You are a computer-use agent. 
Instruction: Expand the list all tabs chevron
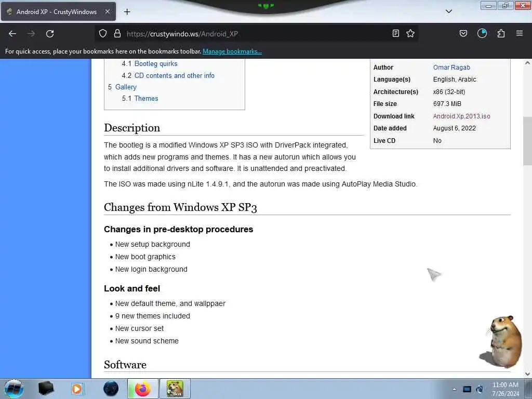448,11
